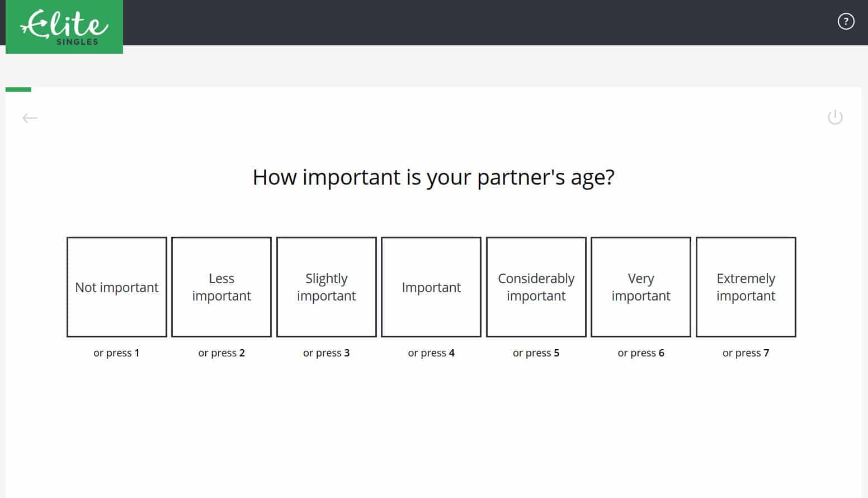The width and height of the screenshot is (868, 498).
Task: Select the "Not important" option
Action: (x=117, y=287)
